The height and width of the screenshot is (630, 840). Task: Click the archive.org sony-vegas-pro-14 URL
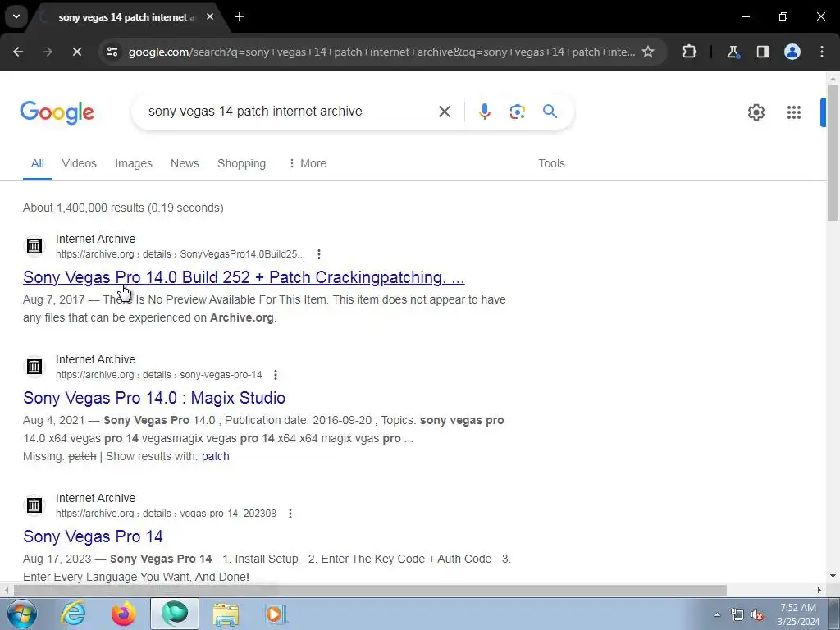[x=159, y=374]
